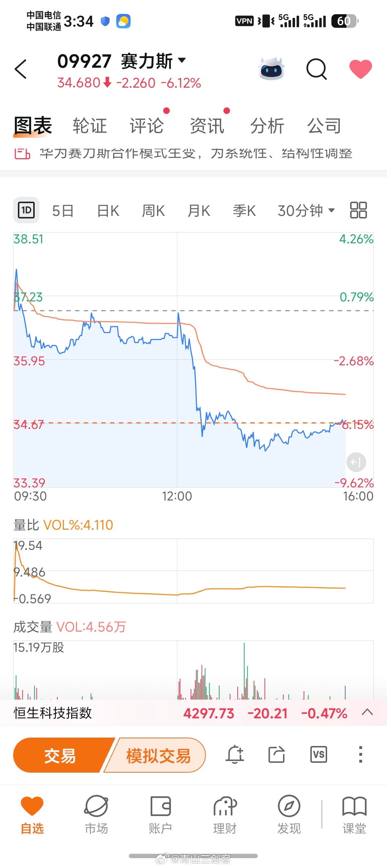The image size is (387, 868).
Task: Open the chart grid layout icon
Action: point(358,210)
